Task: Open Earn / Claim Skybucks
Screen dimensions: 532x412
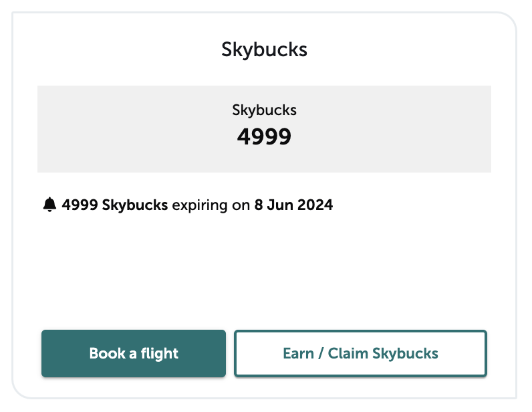Action: (x=361, y=353)
